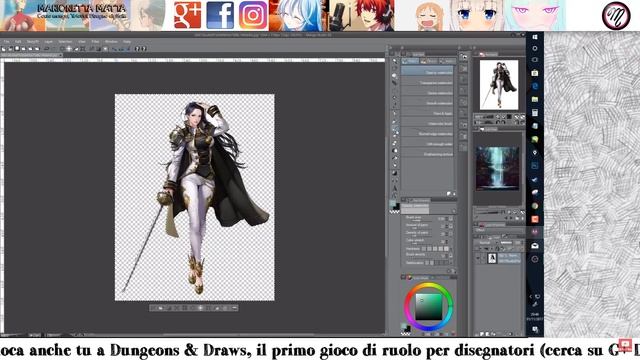Select the Zoom magnifier tool
Image resolution: width=640 pixels, height=360 pixels.
(x=395, y=61)
